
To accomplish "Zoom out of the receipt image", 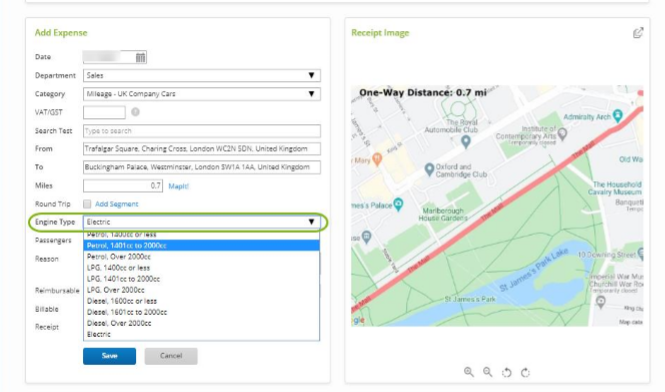I will coord(488,372).
